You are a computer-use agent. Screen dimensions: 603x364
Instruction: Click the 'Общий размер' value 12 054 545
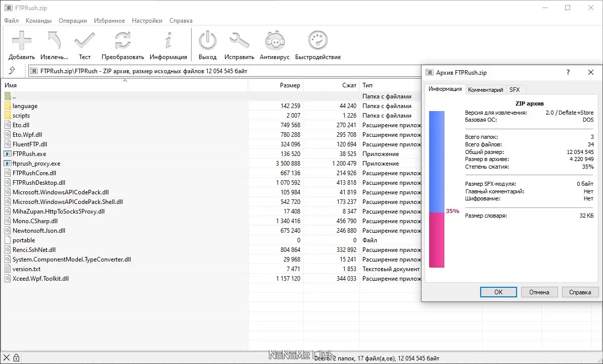(580, 152)
